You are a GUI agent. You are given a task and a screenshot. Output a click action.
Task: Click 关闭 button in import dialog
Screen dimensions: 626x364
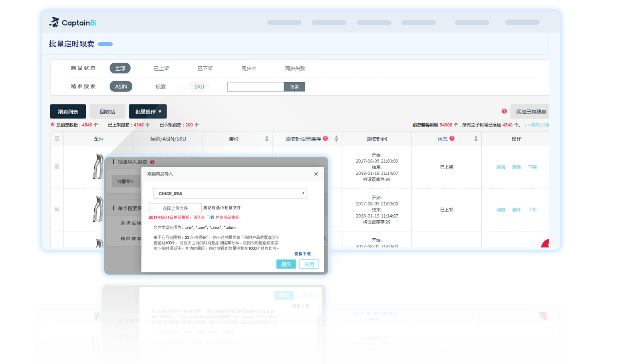click(309, 264)
